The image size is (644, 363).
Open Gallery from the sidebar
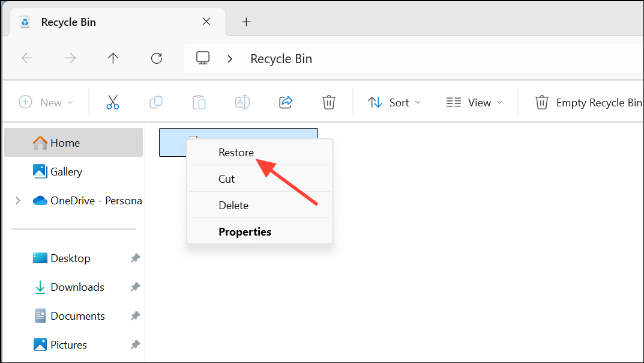click(x=65, y=171)
